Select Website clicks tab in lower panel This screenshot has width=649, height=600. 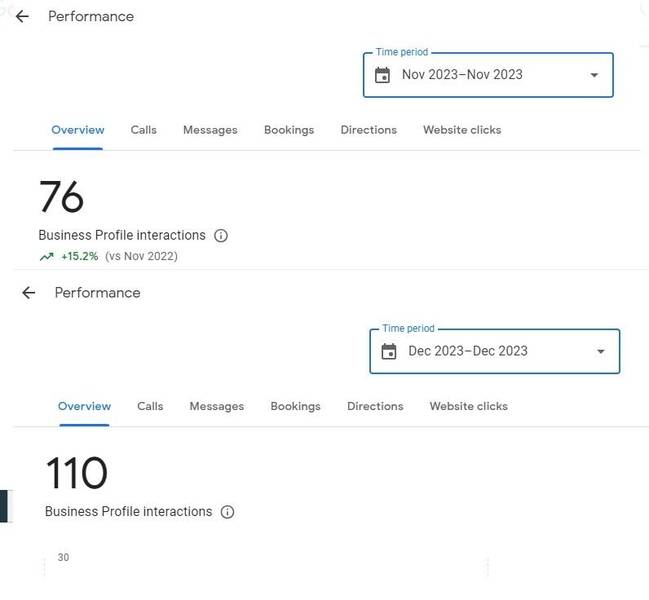[x=469, y=406]
